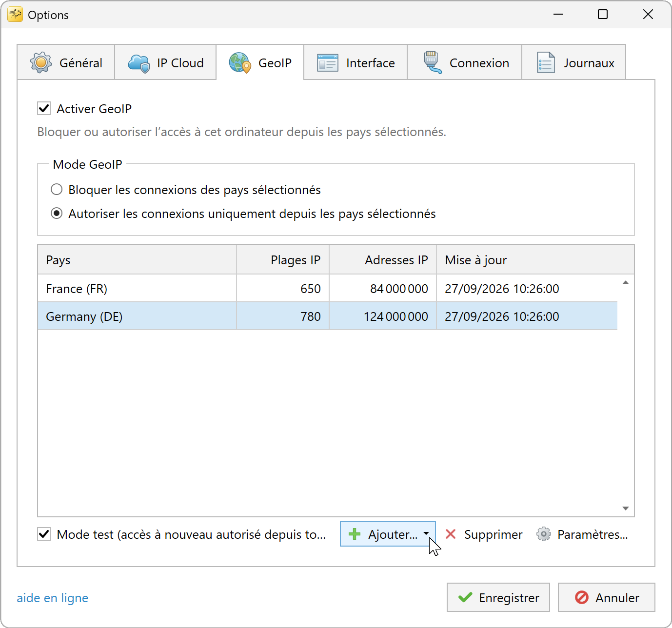Select the France (FR) row

[328, 288]
